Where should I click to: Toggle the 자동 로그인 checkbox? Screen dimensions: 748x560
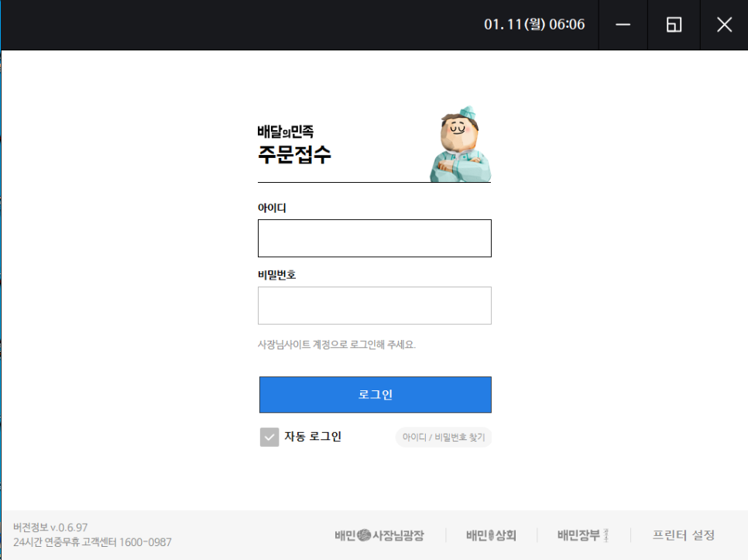[x=269, y=437]
